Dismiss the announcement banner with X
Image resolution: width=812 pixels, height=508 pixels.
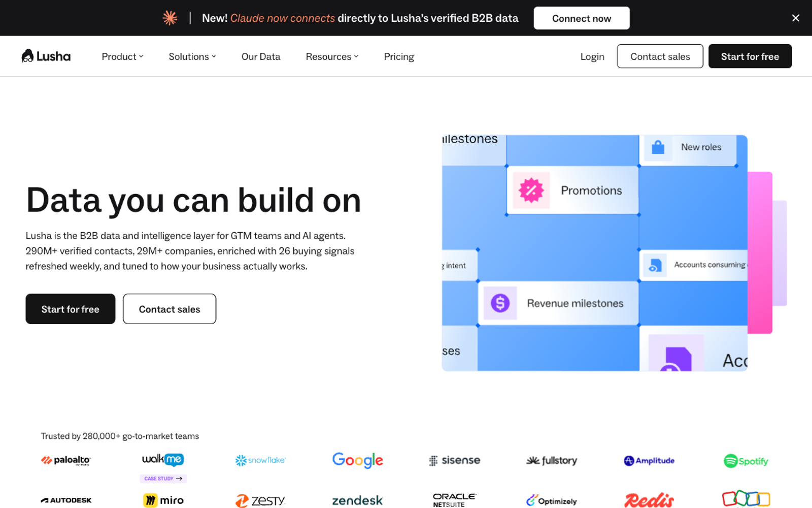point(795,18)
